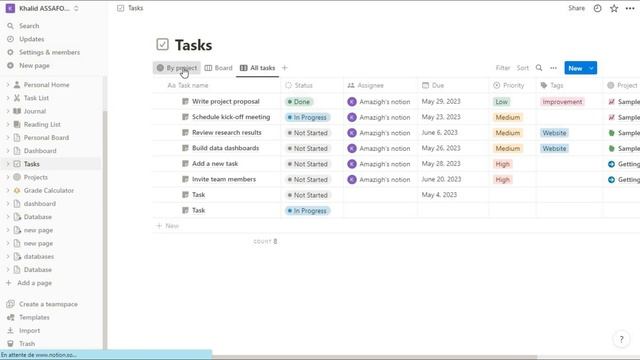The width and height of the screenshot is (640, 360).
Task: Click the Low priority tag
Action: 501,102
